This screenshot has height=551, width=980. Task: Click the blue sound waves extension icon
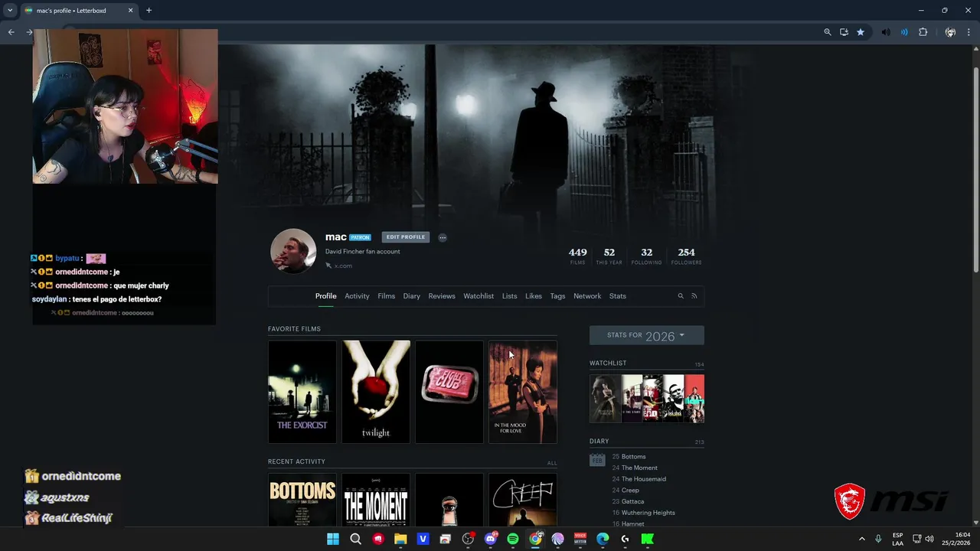tap(904, 32)
